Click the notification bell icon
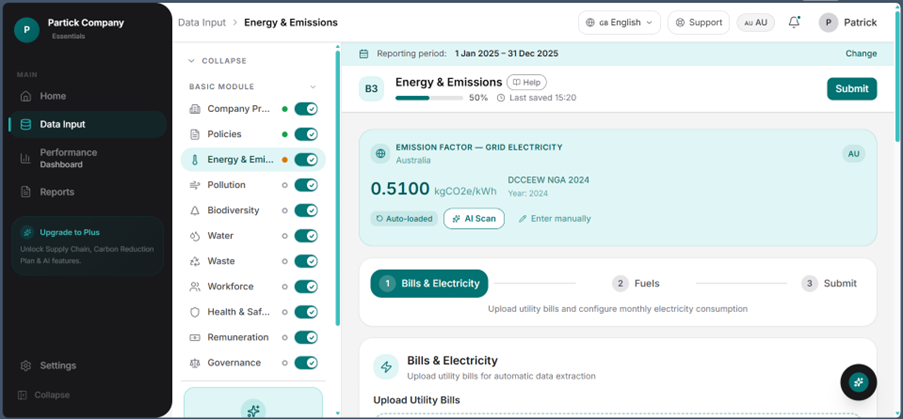Viewport: 903px width, 419px height. (x=794, y=22)
